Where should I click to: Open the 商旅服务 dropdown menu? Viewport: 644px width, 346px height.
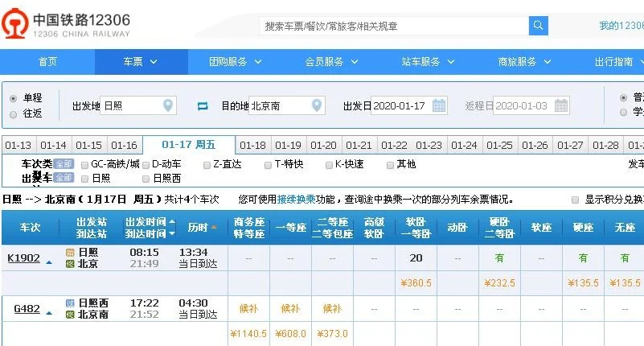click(x=525, y=62)
